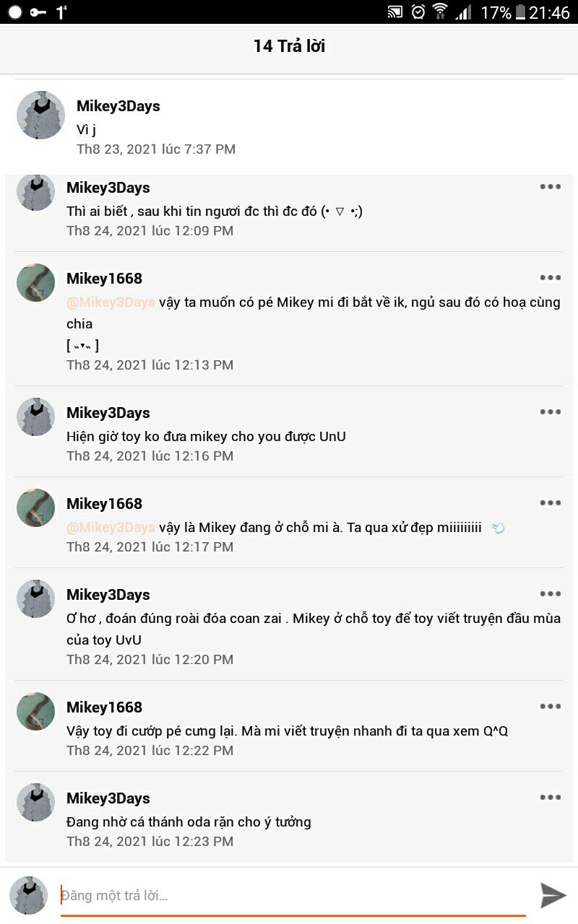The image size is (578, 924).
Task: Open Mikey3Days avatar on the 12:16 PM reply
Action: pyautogui.click(x=36, y=417)
